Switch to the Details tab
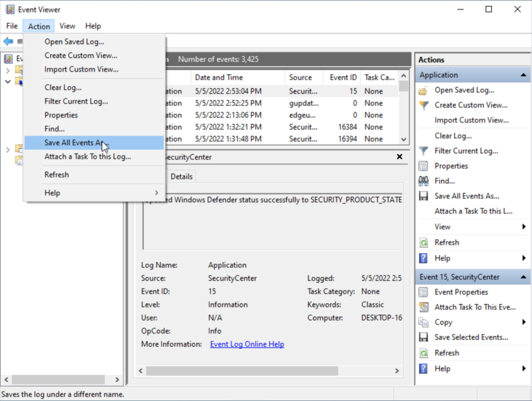 (181, 176)
